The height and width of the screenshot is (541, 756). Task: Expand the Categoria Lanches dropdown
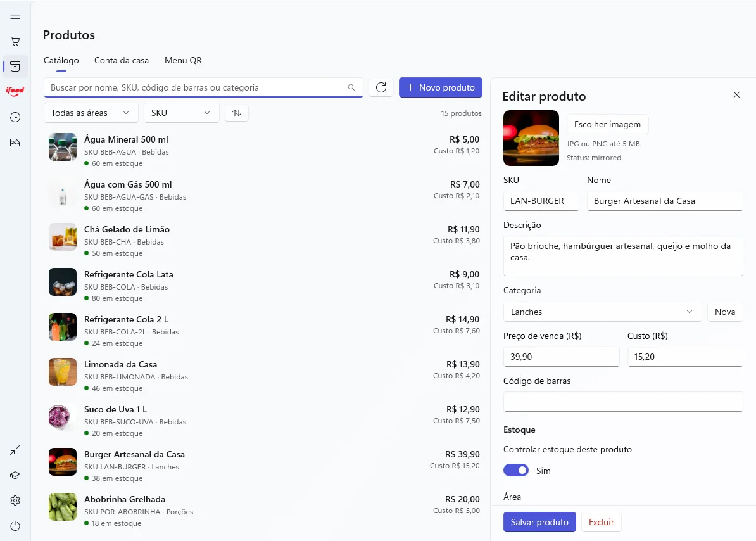(x=603, y=312)
